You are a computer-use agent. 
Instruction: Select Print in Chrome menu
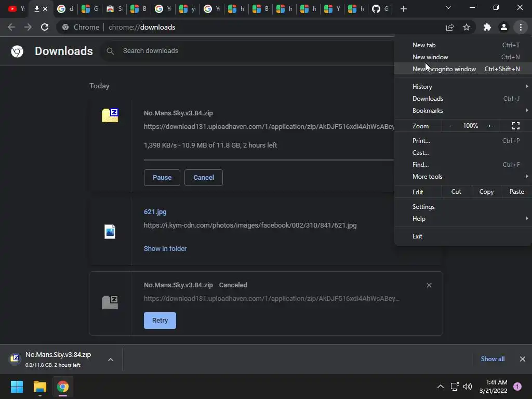click(x=463, y=140)
